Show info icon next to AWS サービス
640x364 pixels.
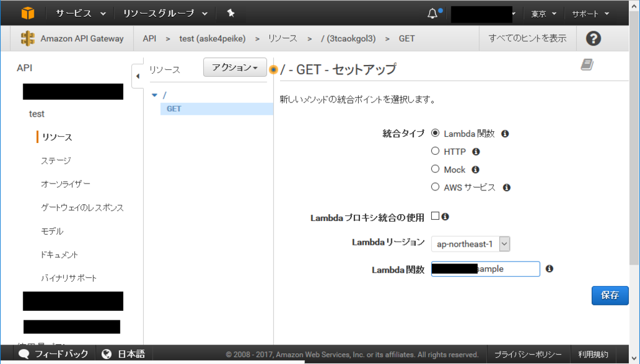tap(506, 187)
